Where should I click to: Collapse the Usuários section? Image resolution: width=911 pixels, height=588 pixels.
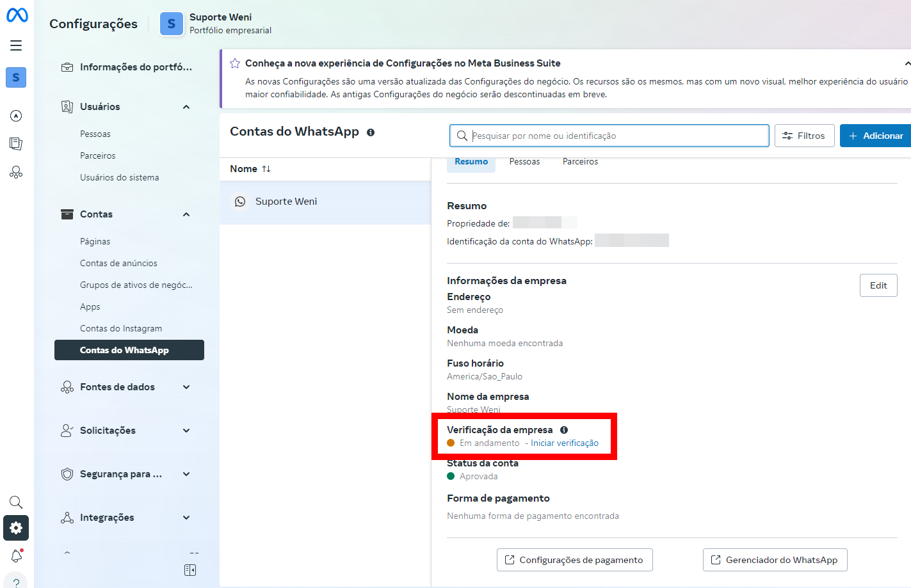coord(186,107)
